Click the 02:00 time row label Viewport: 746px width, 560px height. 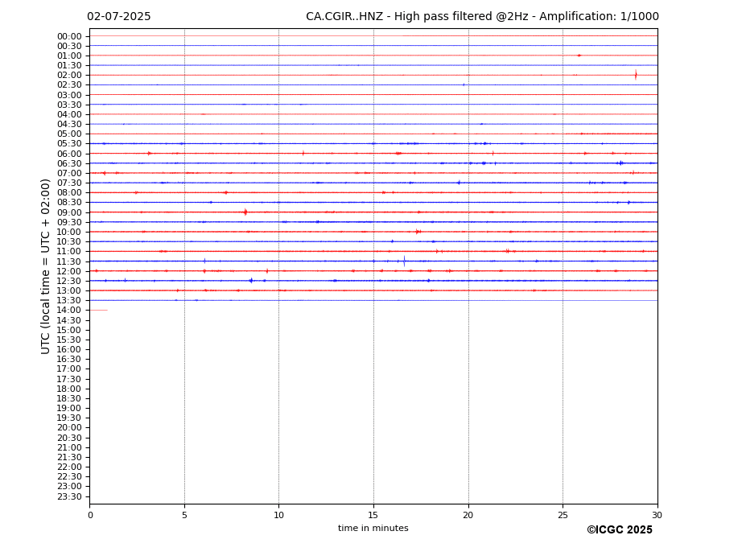coord(69,75)
